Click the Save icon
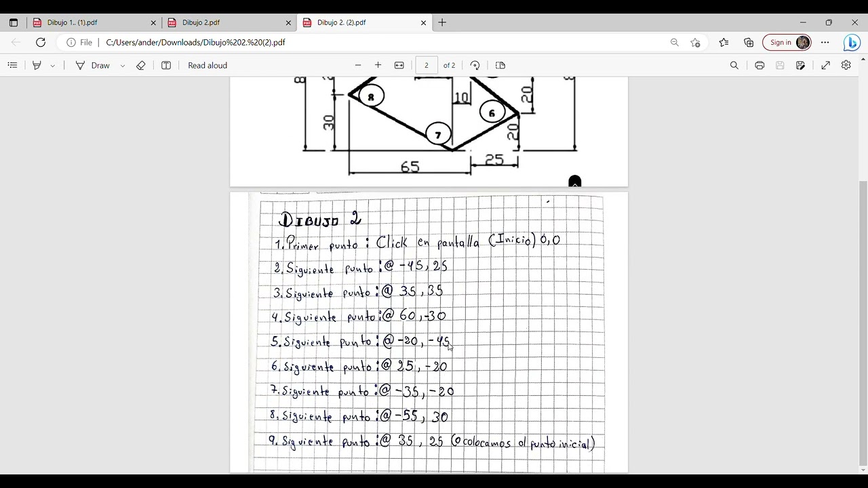 tap(780, 65)
